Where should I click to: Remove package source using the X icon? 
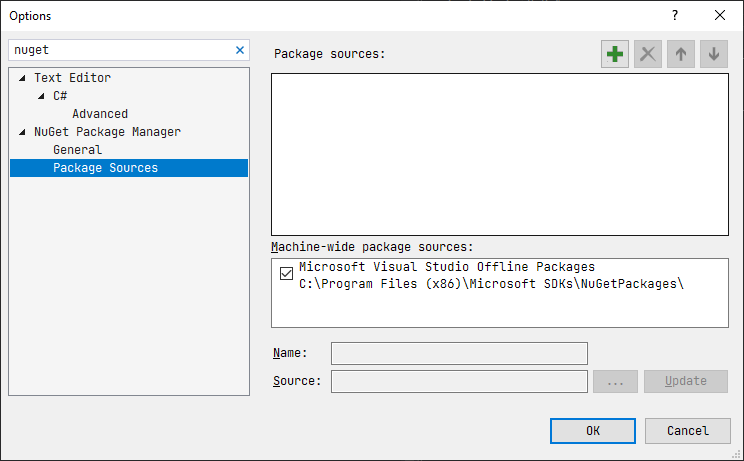648,54
